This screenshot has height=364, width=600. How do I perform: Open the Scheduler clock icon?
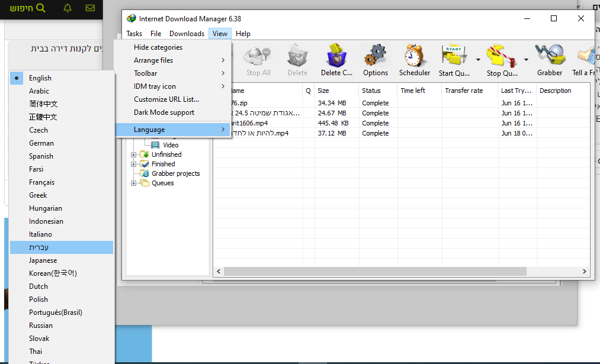(415, 56)
